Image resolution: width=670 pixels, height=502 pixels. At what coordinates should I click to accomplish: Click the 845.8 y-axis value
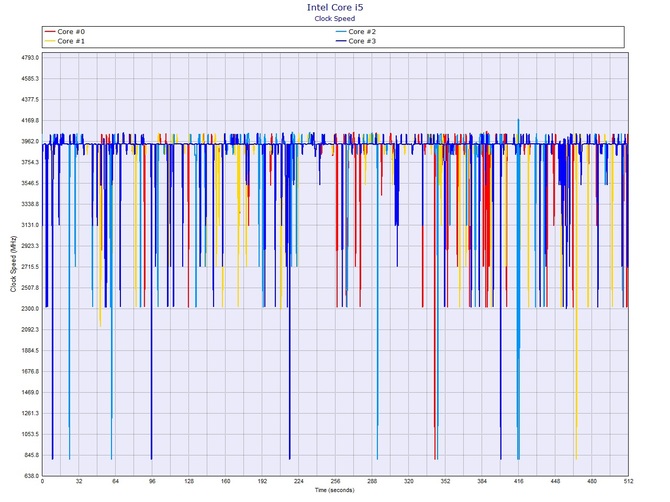click(32, 455)
